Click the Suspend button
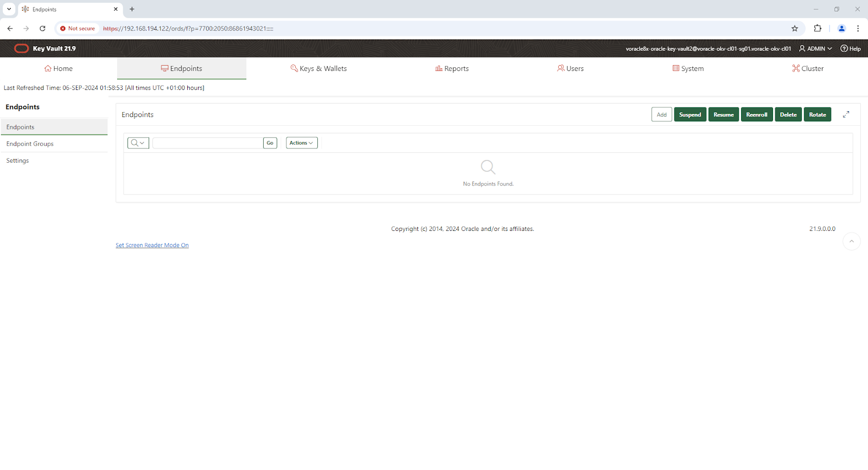The width and height of the screenshot is (868, 470). [x=690, y=114]
